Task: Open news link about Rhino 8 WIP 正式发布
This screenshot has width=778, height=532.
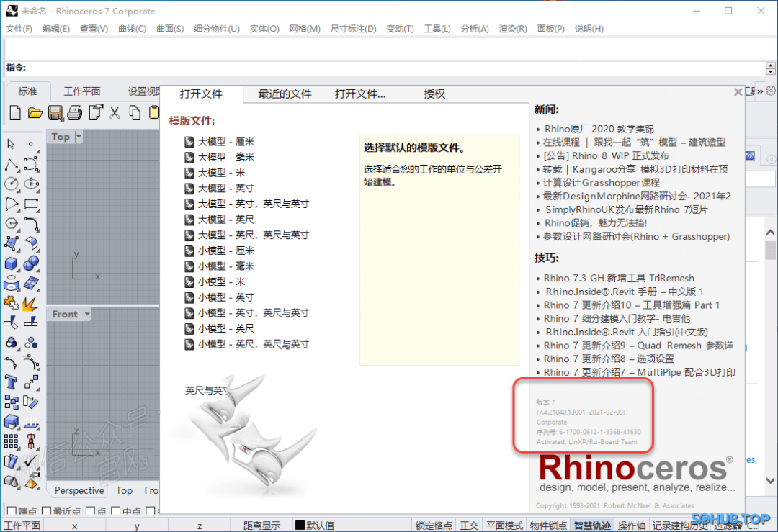Action: [606, 155]
